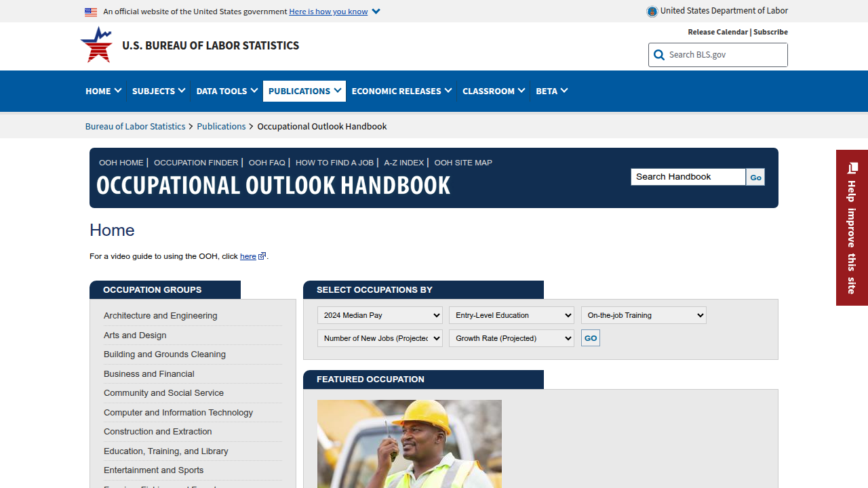The width and height of the screenshot is (868, 488).
Task: Click the 'here' video guide link
Action: click(x=248, y=256)
